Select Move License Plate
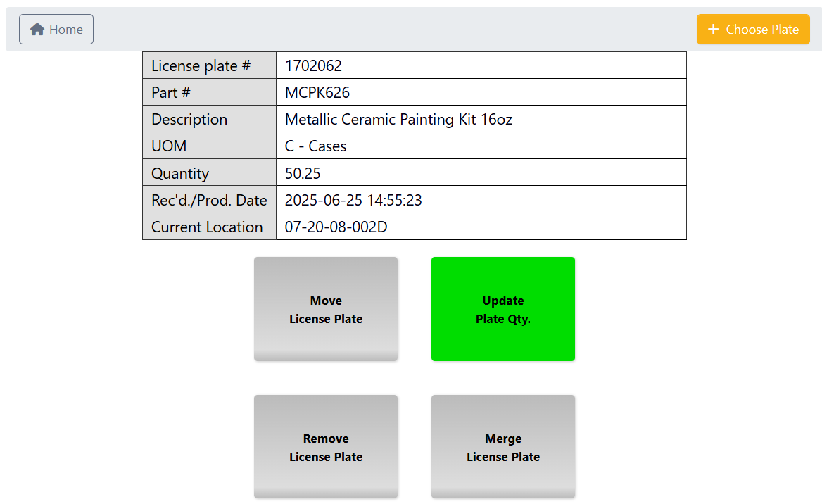Viewport: 822px width, 504px height. (325, 309)
